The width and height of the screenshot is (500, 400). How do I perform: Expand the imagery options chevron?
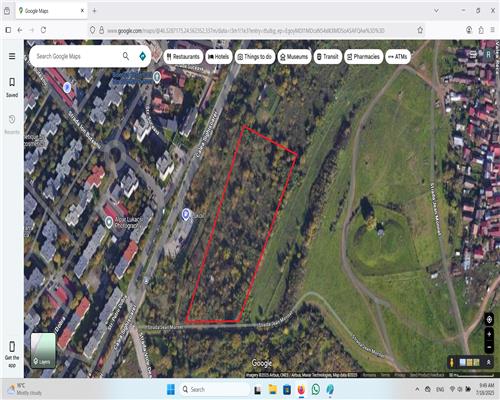point(489,362)
